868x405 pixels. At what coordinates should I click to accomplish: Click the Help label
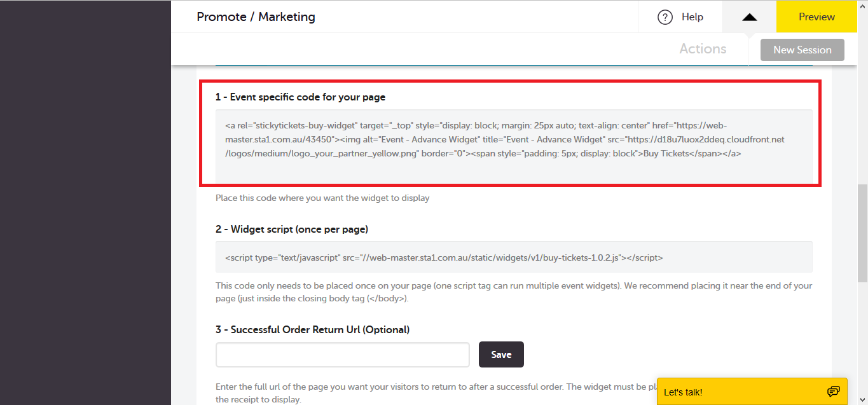(x=692, y=17)
